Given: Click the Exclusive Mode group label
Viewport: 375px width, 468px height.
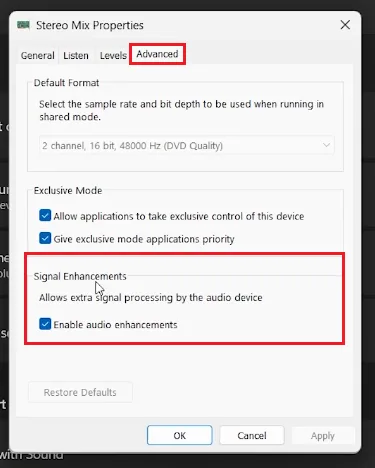Looking at the screenshot, I should [x=68, y=191].
